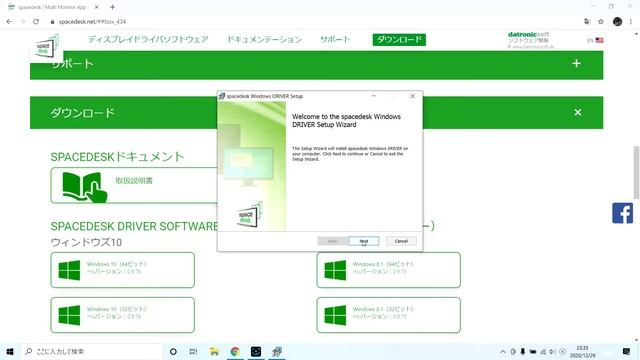
Task: Open the network icon in system tray
Action: 543,351
